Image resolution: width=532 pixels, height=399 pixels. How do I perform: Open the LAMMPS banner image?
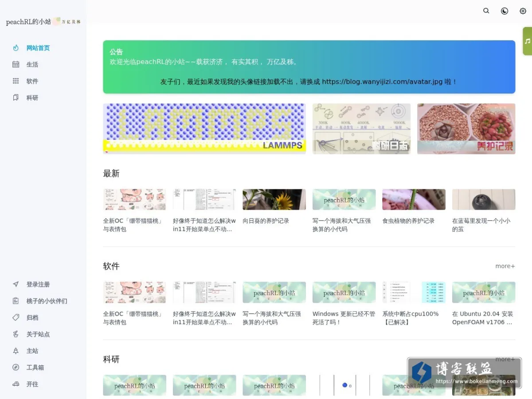204,129
